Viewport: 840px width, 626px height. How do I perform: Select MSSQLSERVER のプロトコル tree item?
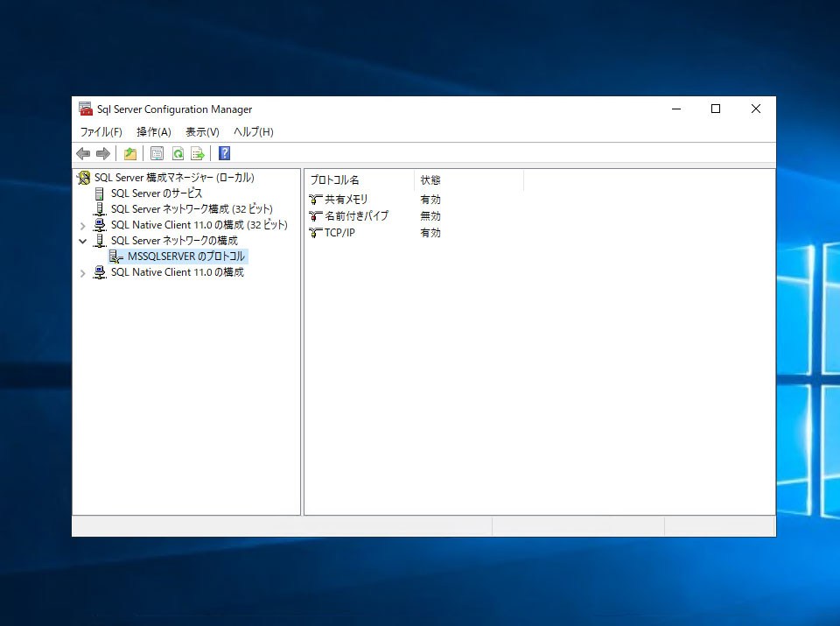[x=185, y=257]
